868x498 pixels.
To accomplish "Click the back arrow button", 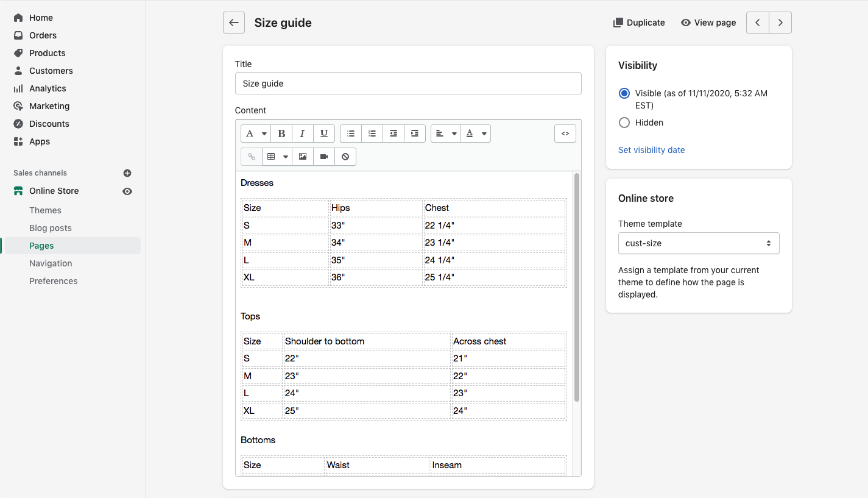I will click(x=234, y=23).
